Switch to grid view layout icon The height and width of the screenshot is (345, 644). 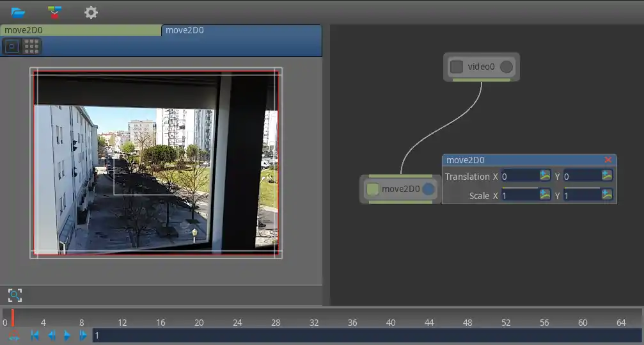(x=31, y=46)
